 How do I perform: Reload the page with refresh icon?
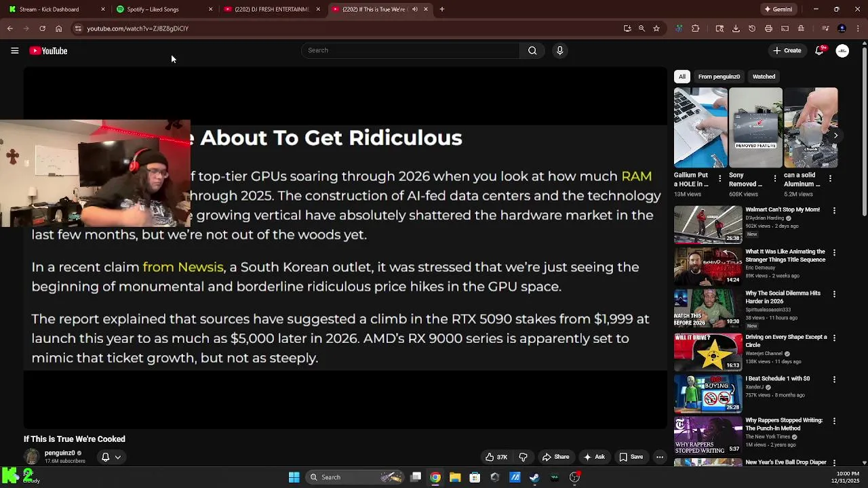(42, 28)
